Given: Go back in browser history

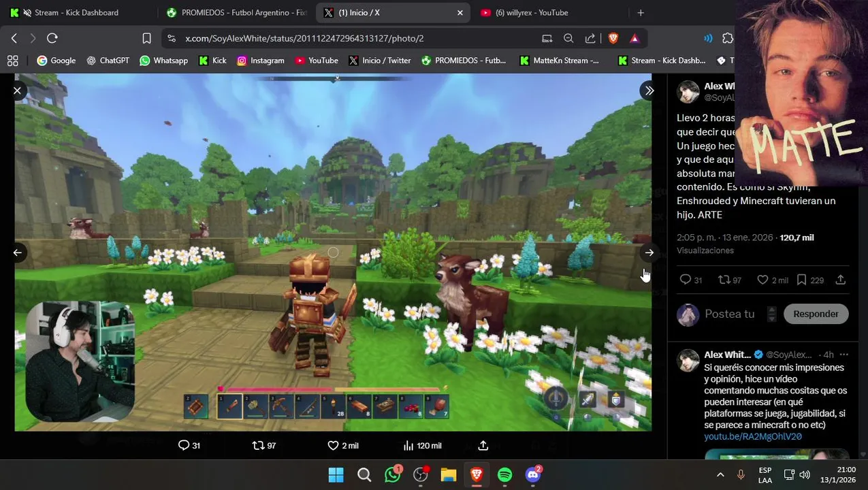Looking at the screenshot, I should click(x=14, y=38).
